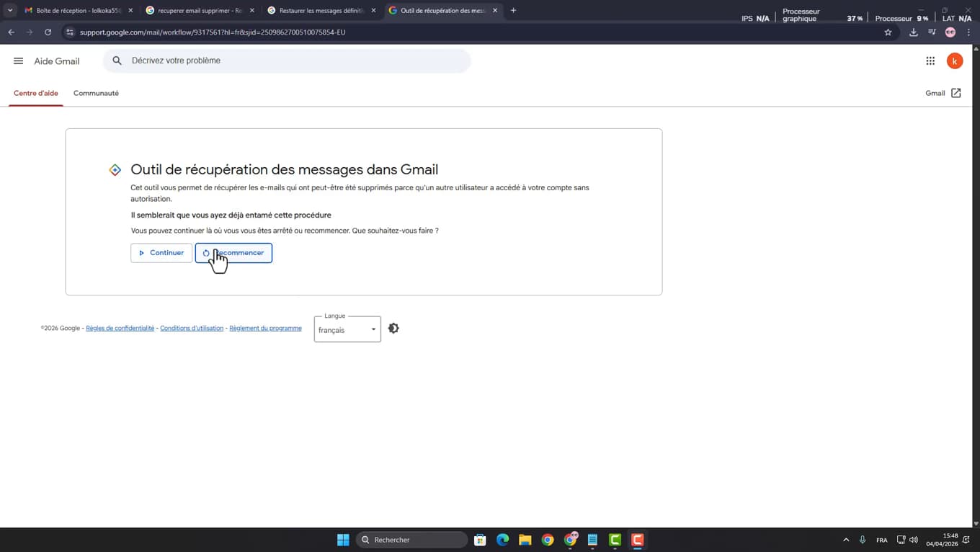980x552 pixels.
Task: Click the browser forward arrow
Action: click(x=30, y=32)
